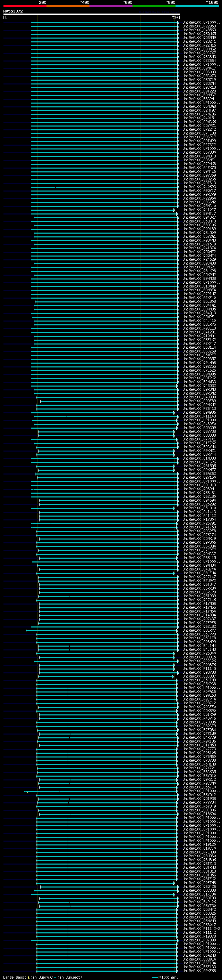Click the green ~80% legend bar
The width and height of the screenshot is (222, 980).
(x=154, y=6)
